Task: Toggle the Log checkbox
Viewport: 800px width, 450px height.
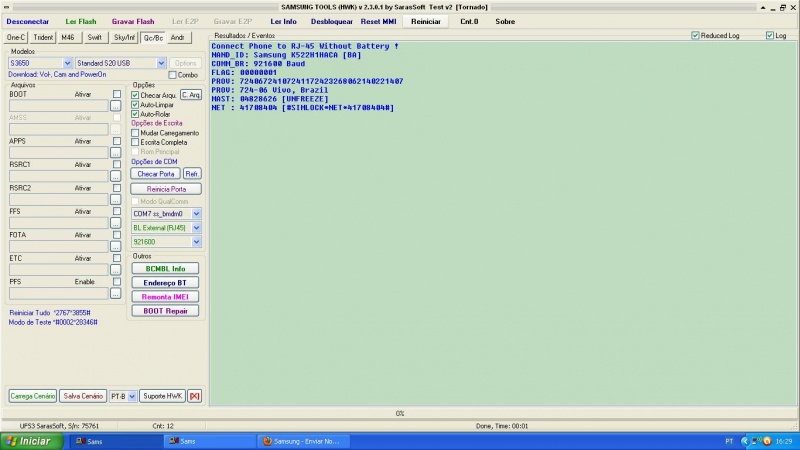Action: tap(769, 35)
